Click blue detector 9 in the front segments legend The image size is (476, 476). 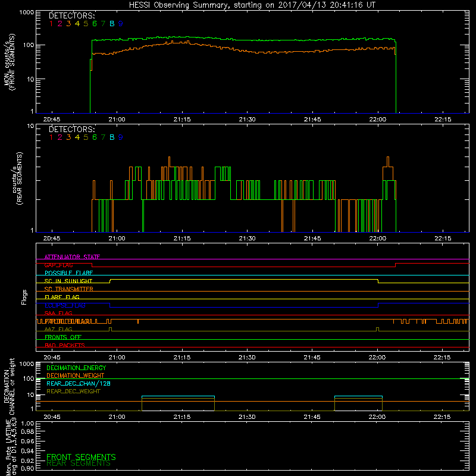point(120,24)
